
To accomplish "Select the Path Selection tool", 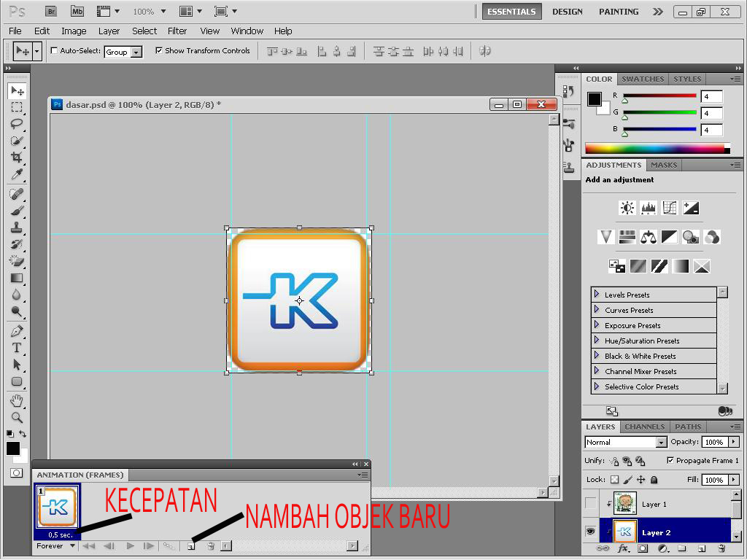I will (x=17, y=365).
